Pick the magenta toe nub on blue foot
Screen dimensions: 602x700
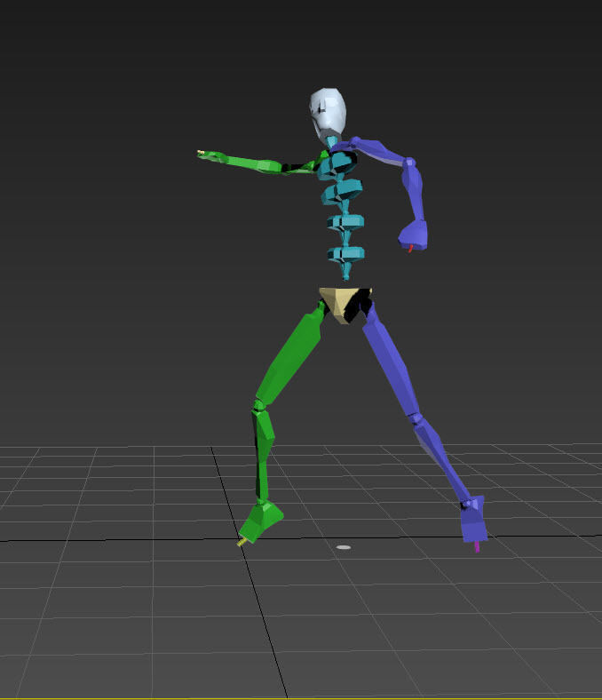tap(477, 546)
